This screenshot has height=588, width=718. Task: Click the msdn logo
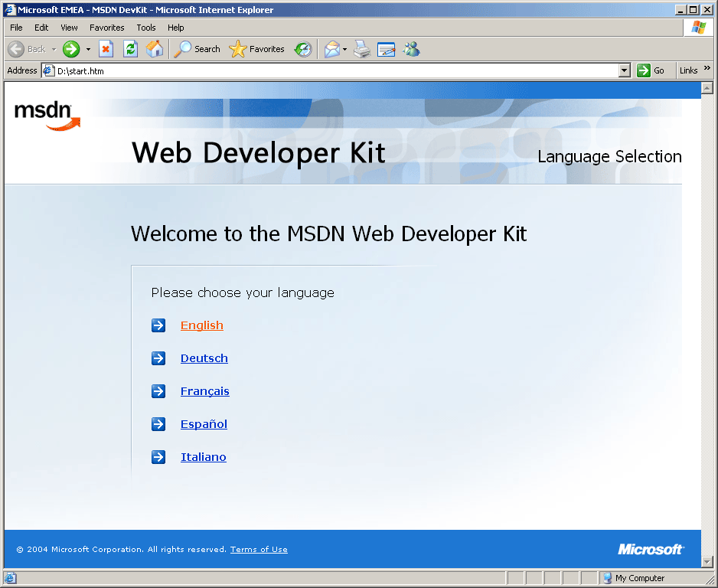pyautogui.click(x=47, y=116)
